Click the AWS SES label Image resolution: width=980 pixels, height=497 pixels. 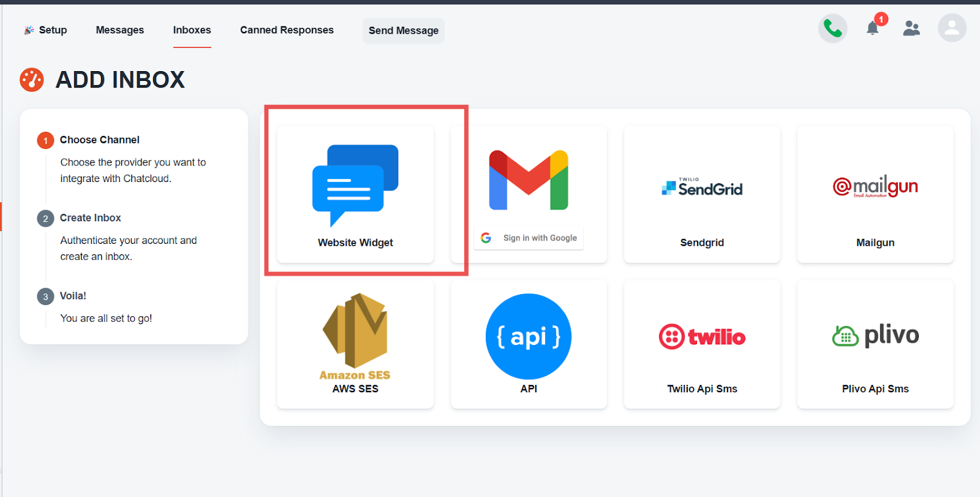tap(355, 389)
